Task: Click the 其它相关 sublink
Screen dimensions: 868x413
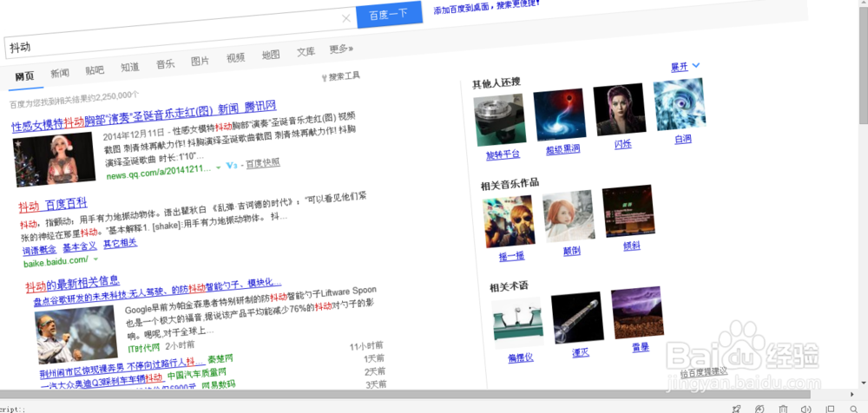Action: point(120,243)
